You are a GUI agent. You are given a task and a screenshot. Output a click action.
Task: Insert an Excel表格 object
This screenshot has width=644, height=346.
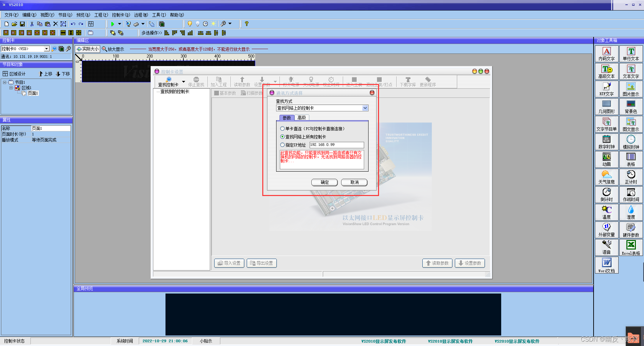click(631, 247)
